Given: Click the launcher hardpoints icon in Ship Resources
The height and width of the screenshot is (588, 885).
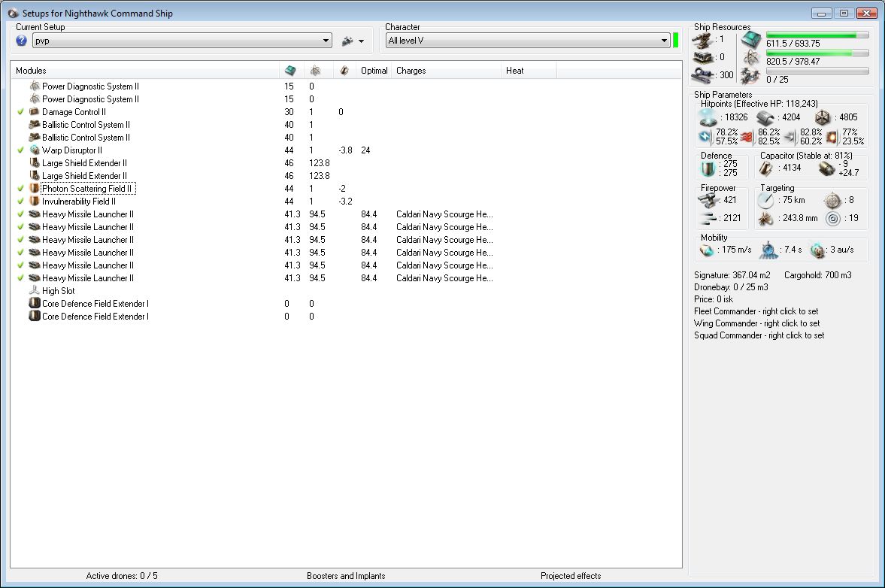Looking at the screenshot, I should click(702, 58).
